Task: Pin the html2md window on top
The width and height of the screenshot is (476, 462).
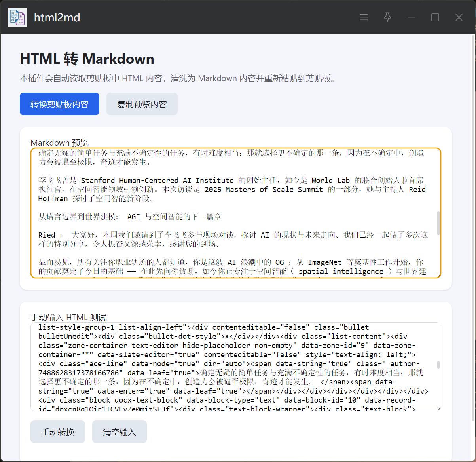Action: click(387, 17)
